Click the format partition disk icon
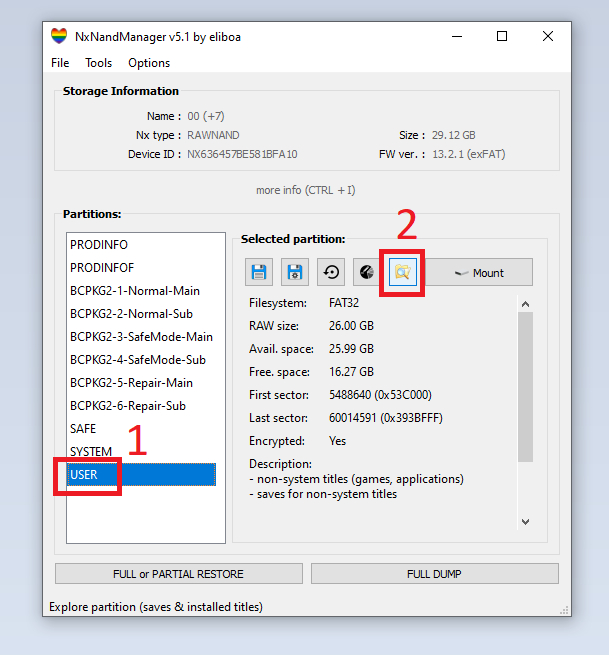This screenshot has width=609, height=655. pos(366,272)
